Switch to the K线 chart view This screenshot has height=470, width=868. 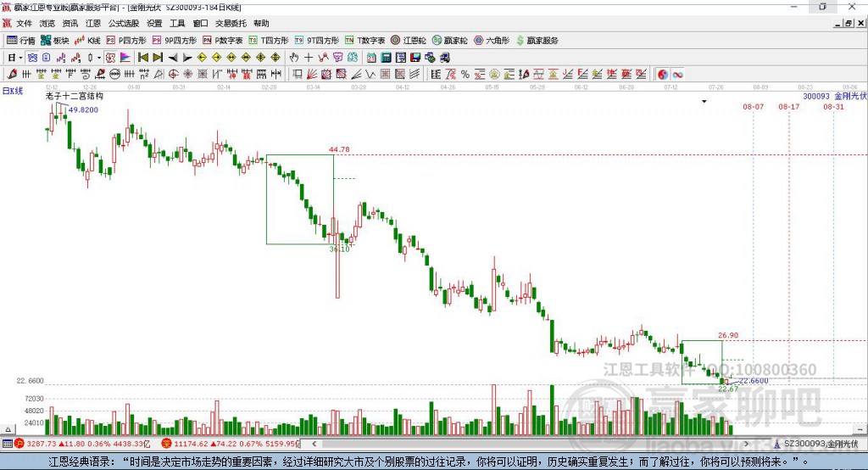87,41
